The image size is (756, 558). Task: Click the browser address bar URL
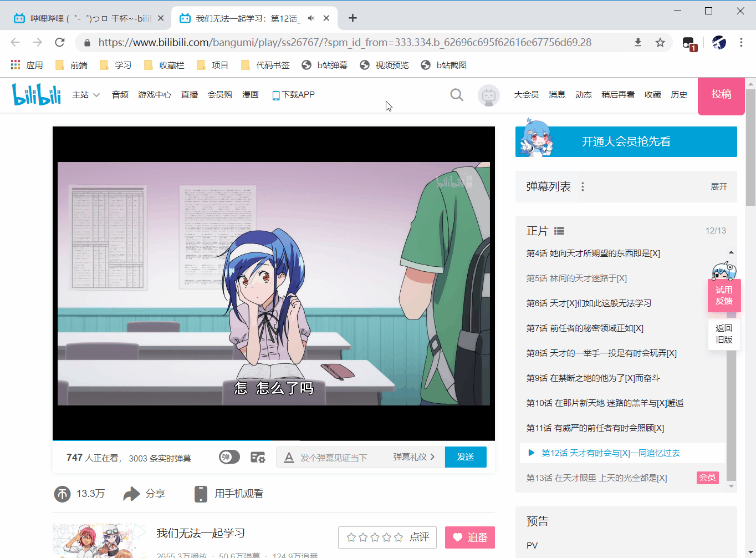345,43
